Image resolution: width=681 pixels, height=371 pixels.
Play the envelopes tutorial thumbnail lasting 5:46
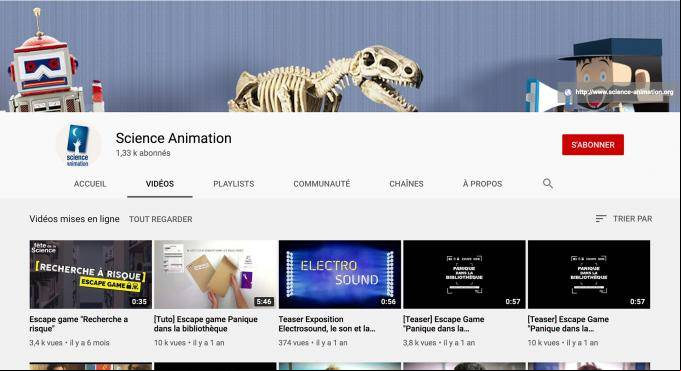point(215,274)
